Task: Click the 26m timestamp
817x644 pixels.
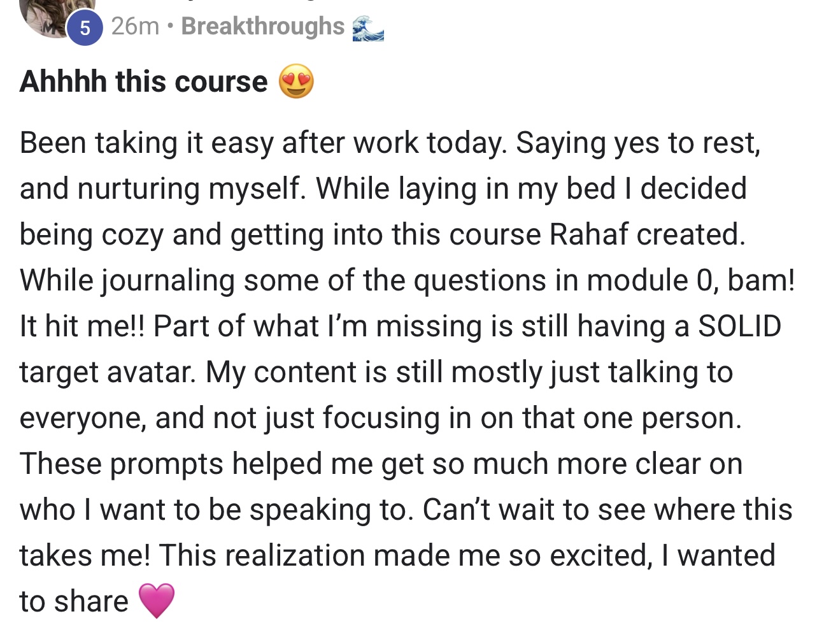Action: pos(135,26)
